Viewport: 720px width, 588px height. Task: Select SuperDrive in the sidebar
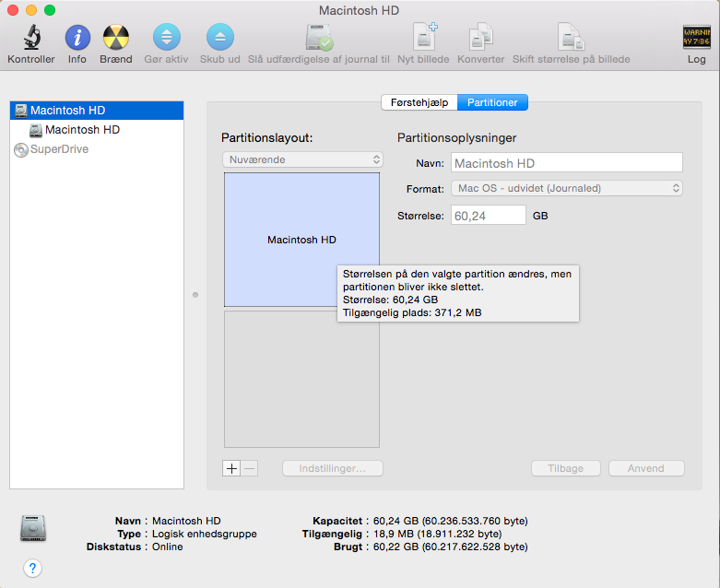97,149
